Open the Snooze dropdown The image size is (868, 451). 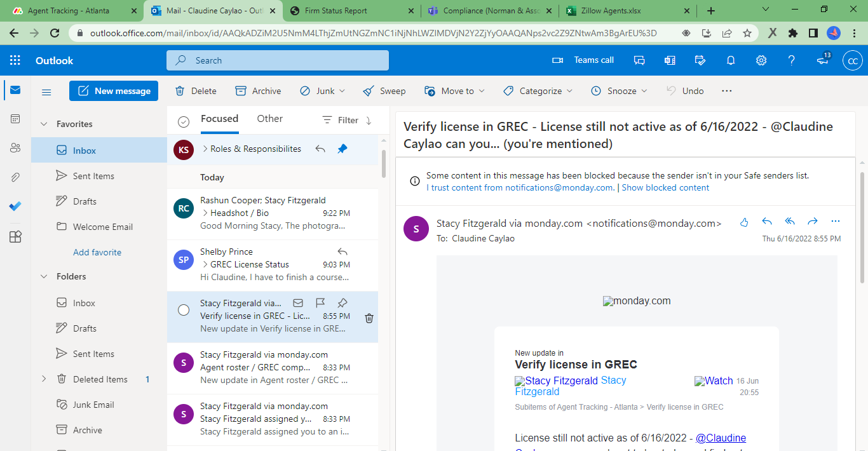coord(619,91)
